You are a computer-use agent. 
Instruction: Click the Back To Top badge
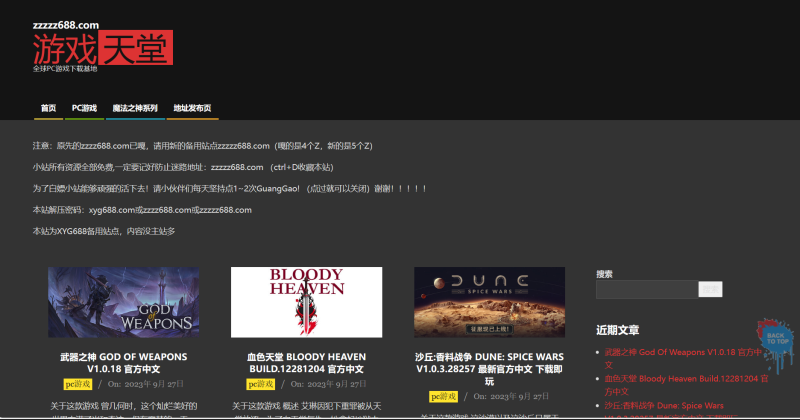775,337
